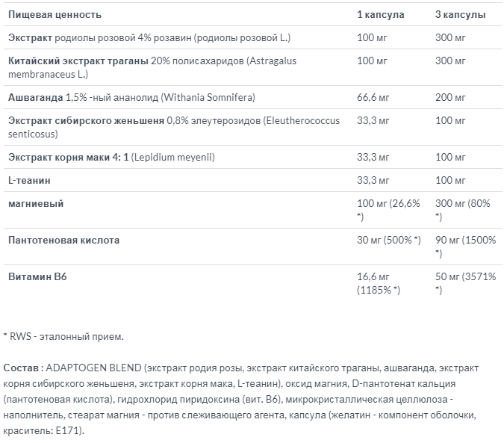Click the "Пантотеновая кислота" row label
The image size is (504, 443).
tap(63, 240)
